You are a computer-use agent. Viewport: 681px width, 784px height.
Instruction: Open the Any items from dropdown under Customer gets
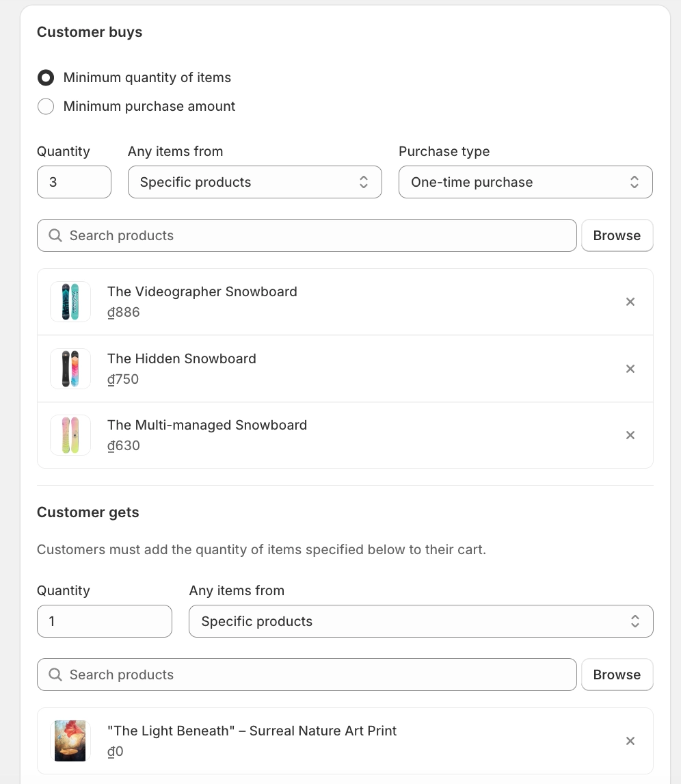420,621
